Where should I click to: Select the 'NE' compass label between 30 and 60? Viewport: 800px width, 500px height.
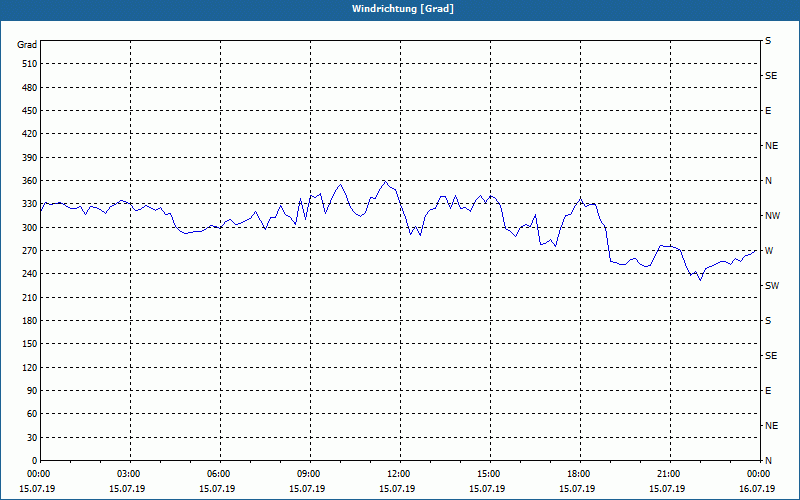[x=771, y=426]
